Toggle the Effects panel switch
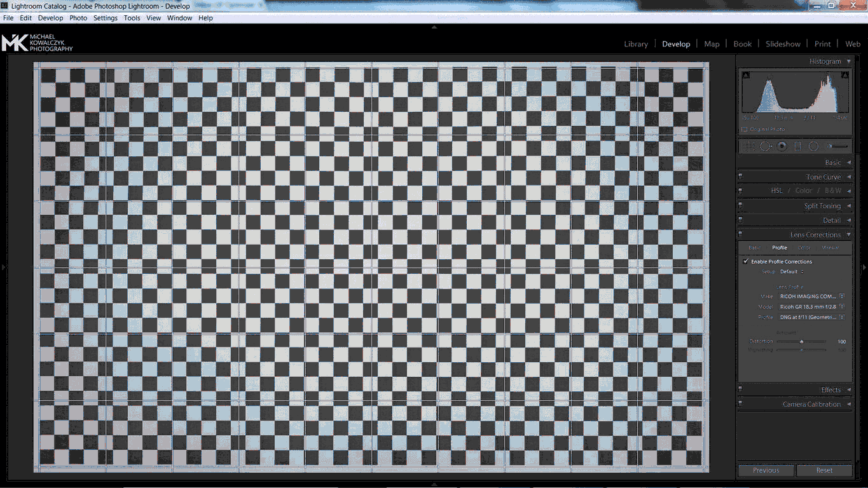868x488 pixels. tap(740, 390)
